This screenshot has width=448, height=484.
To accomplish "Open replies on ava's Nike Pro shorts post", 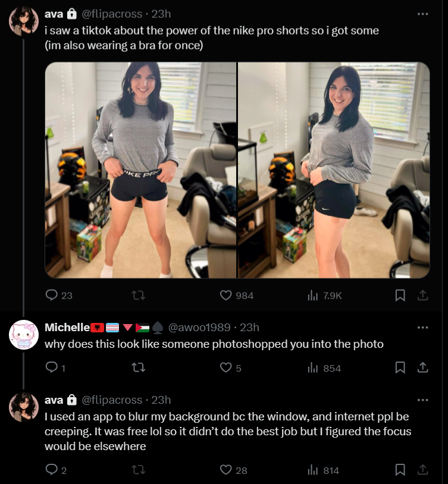I will coord(59,296).
